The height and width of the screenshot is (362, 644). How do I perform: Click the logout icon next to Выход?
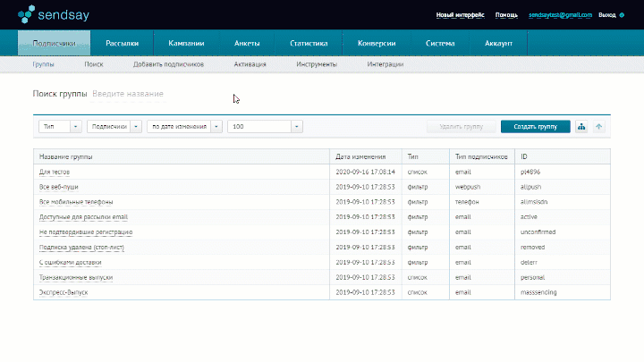tap(623, 15)
